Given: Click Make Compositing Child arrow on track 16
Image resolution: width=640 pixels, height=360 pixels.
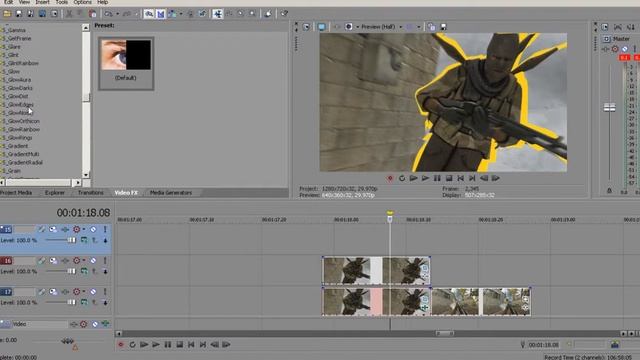Looking at the screenshot, I should click(105, 272).
